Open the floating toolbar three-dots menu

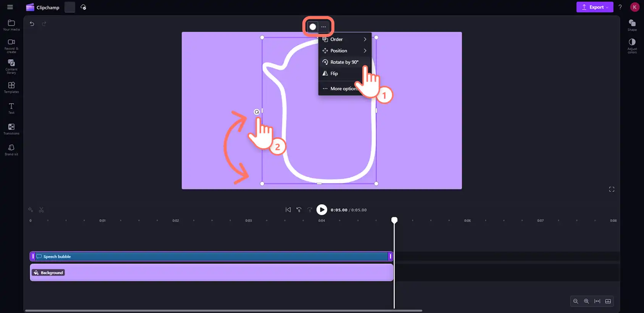coord(324,27)
